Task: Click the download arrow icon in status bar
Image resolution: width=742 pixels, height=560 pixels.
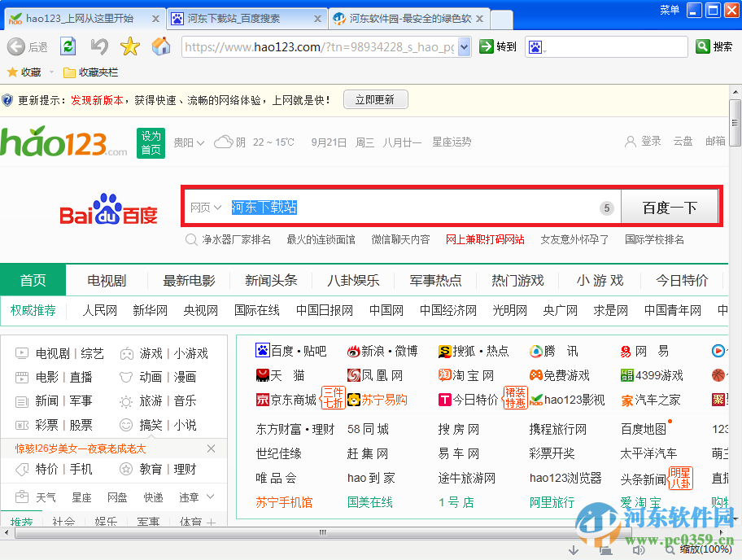Action: pyautogui.click(x=574, y=550)
